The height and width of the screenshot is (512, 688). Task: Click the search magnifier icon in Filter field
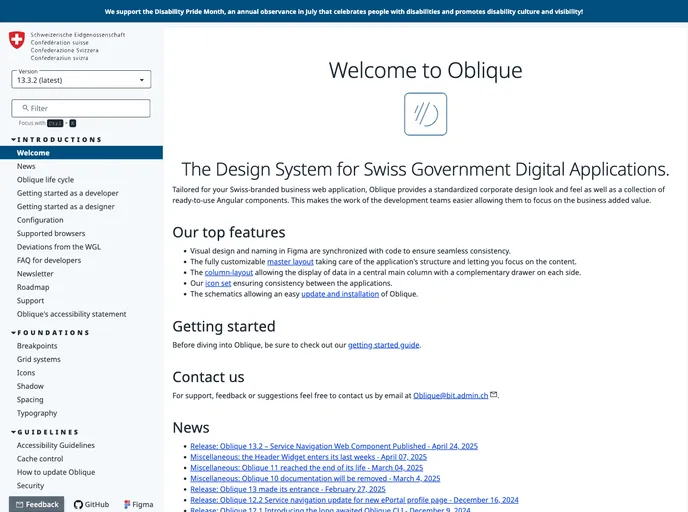[25, 108]
